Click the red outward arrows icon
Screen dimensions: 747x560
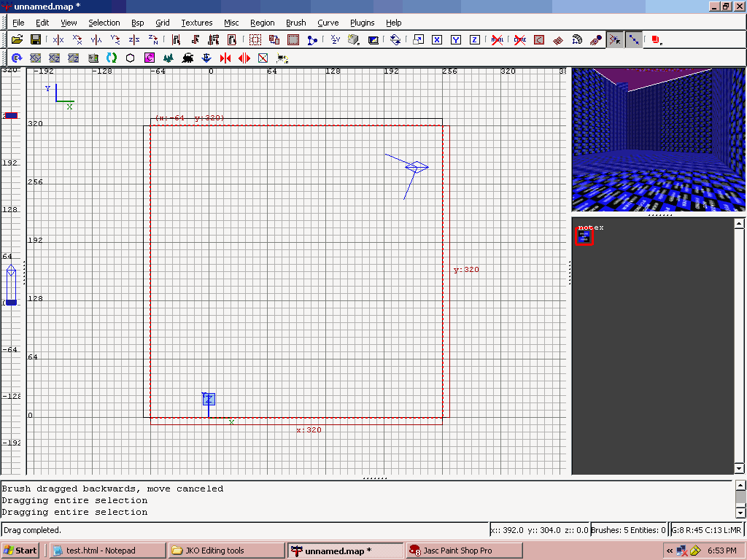[x=244, y=58]
